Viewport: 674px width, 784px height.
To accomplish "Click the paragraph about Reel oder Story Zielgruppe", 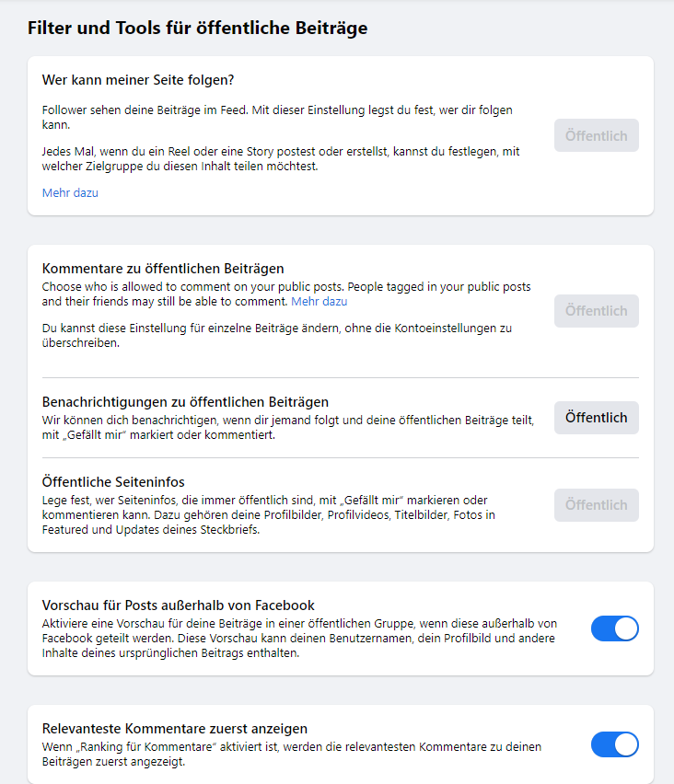I will pos(276,159).
